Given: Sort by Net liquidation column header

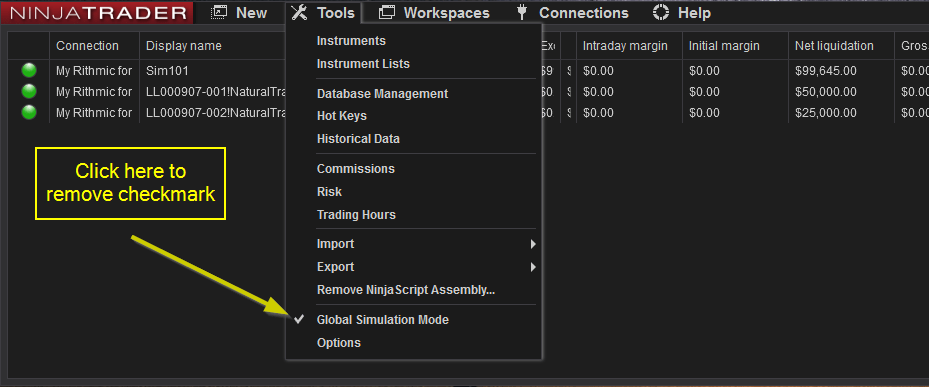Looking at the screenshot, I should click(835, 46).
